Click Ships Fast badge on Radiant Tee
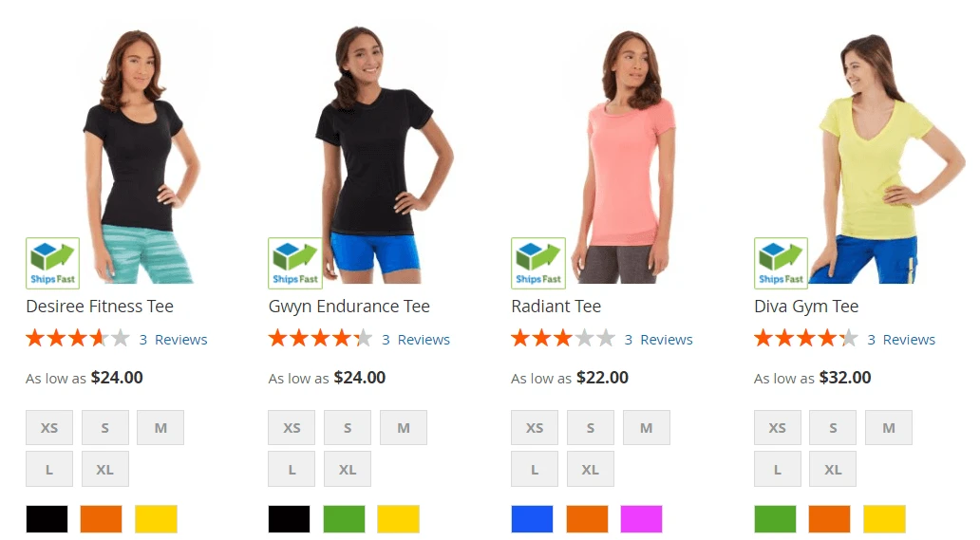Image resolution: width=980 pixels, height=540 pixels. pyautogui.click(x=538, y=263)
